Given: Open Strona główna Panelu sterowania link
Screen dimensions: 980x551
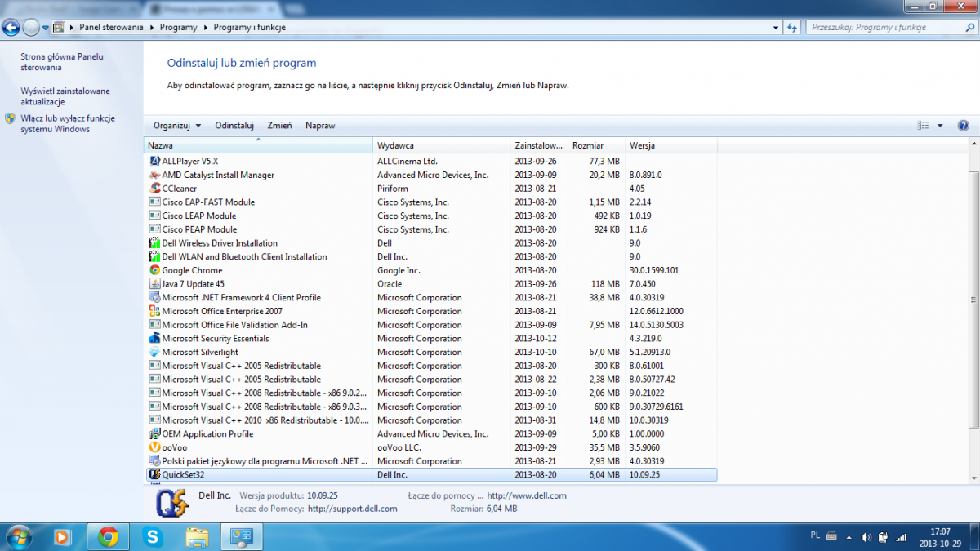Looking at the screenshot, I should [x=62, y=62].
